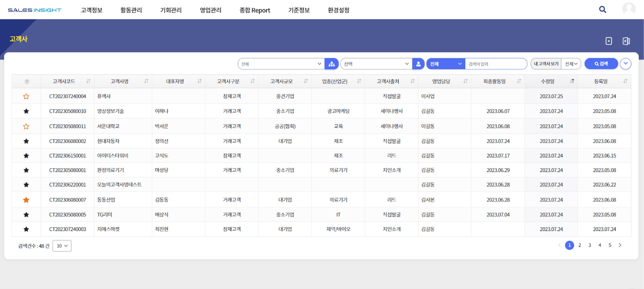Toggle the orange star for 동동산업
644x289 pixels.
(26, 200)
